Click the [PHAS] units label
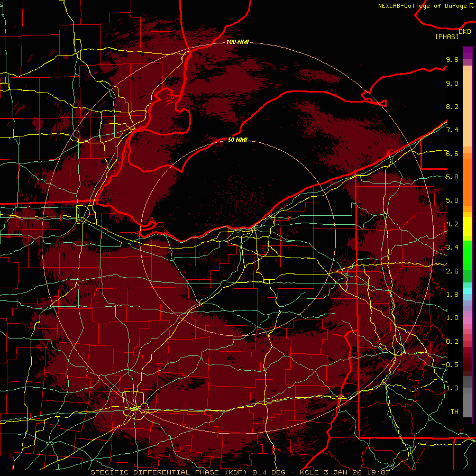Image resolution: width=476 pixels, height=476 pixels. pos(447,36)
